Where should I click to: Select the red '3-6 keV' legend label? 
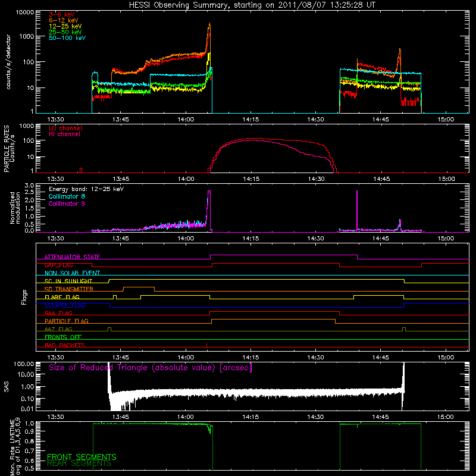point(62,14)
